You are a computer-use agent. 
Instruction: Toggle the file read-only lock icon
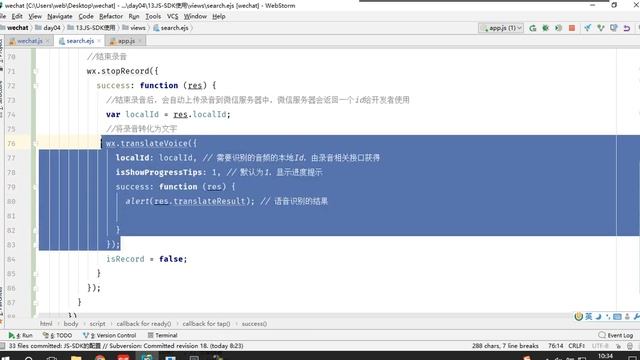(x=619, y=346)
